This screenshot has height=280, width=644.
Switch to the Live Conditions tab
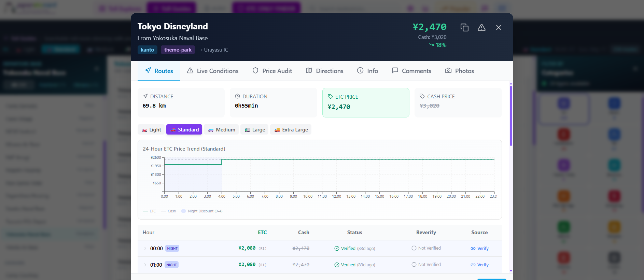213,71
